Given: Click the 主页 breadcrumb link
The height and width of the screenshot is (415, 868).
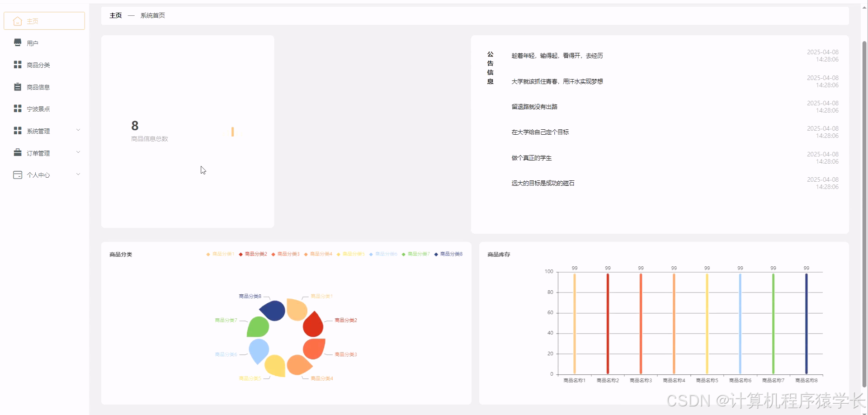Looking at the screenshot, I should tap(116, 15).
